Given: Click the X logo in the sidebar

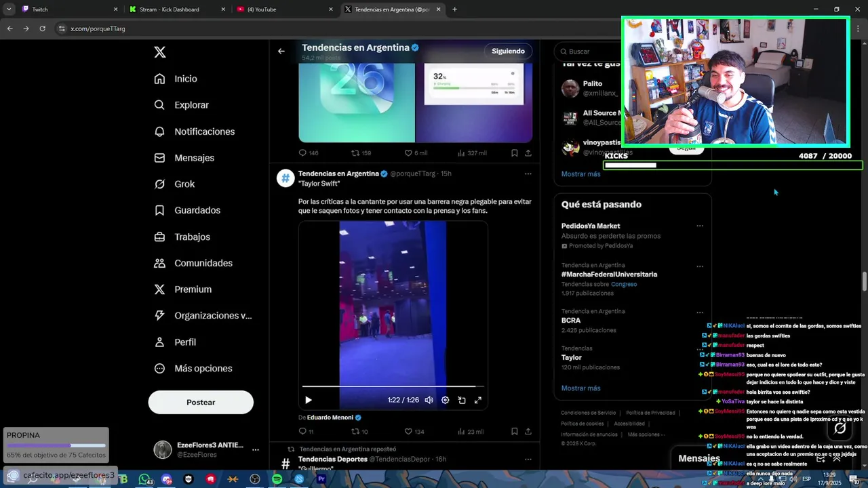Looking at the screenshot, I should (159, 52).
